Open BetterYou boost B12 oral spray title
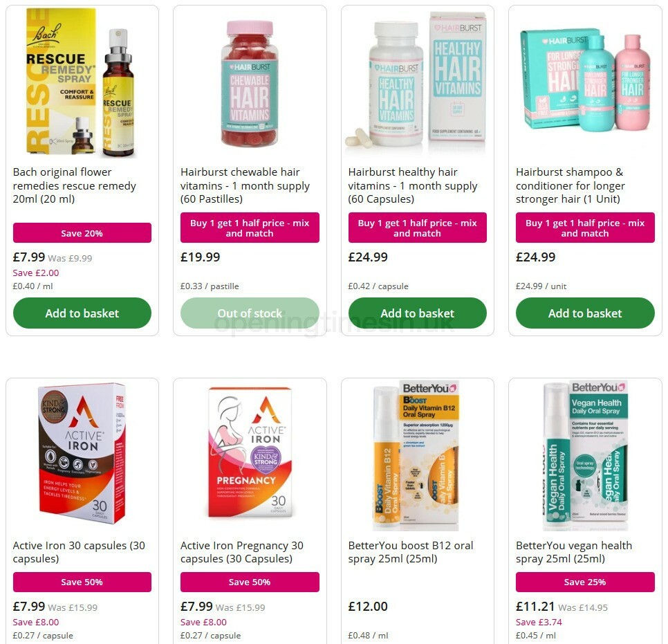 411,552
